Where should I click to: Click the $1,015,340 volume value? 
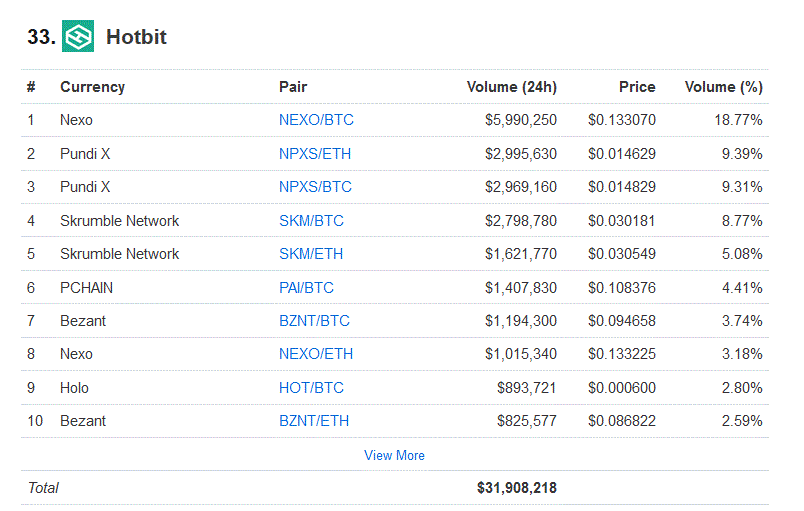point(521,354)
